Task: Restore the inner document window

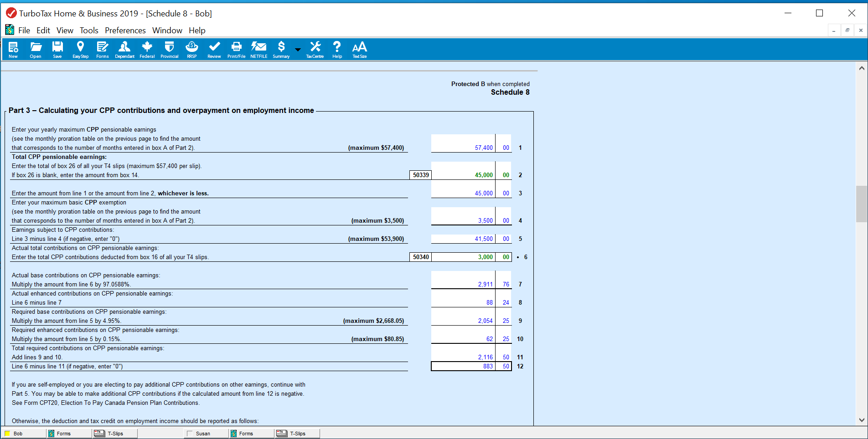Action: point(847,31)
